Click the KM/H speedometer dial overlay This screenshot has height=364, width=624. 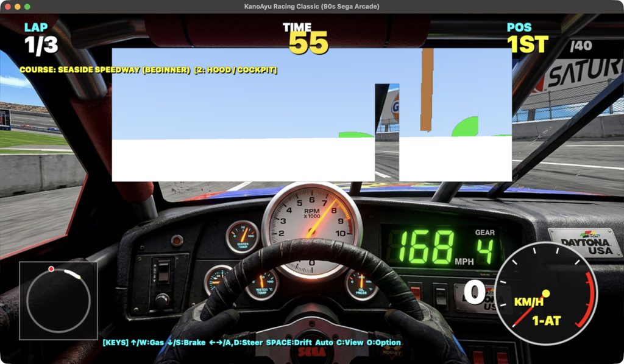tap(545, 293)
